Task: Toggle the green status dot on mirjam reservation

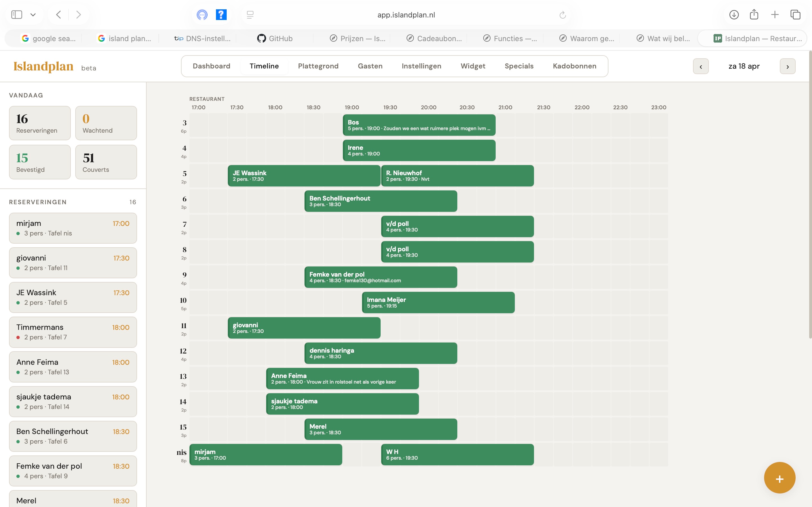Action: click(x=18, y=234)
